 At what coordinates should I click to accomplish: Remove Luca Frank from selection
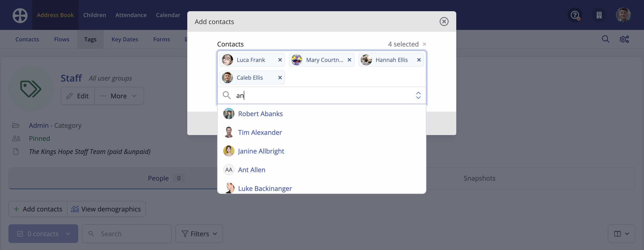[x=280, y=60]
